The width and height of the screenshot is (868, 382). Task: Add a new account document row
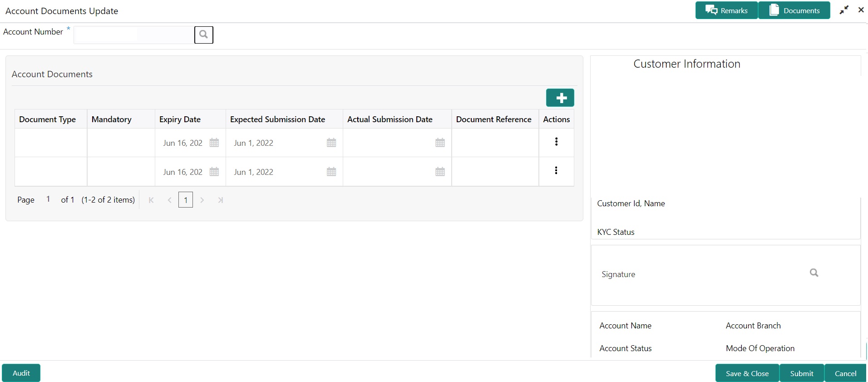tap(560, 98)
